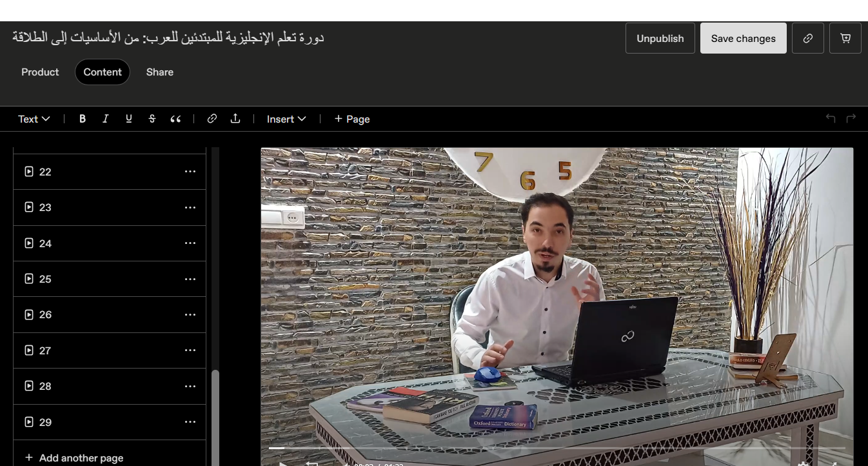Screen dimensions: 868x466
Task: Select page 23 in the page list
Action: pyautogui.click(x=110, y=207)
